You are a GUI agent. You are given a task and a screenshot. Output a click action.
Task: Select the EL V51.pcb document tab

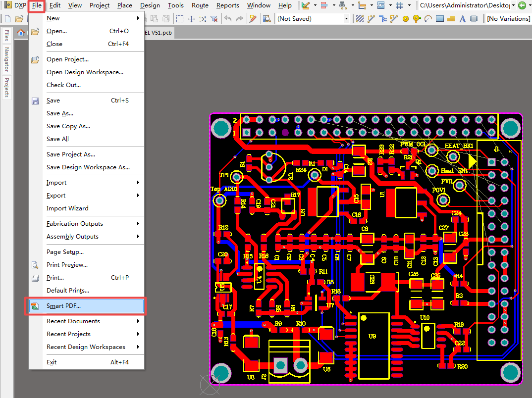pos(158,32)
